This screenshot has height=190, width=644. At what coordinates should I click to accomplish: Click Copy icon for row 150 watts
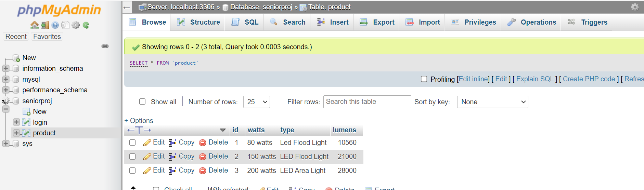(x=173, y=157)
